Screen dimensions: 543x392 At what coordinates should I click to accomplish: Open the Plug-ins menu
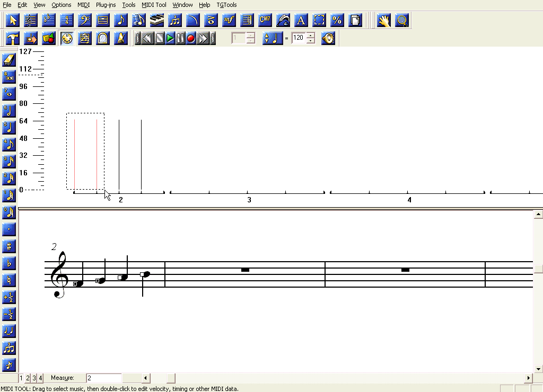106,5
